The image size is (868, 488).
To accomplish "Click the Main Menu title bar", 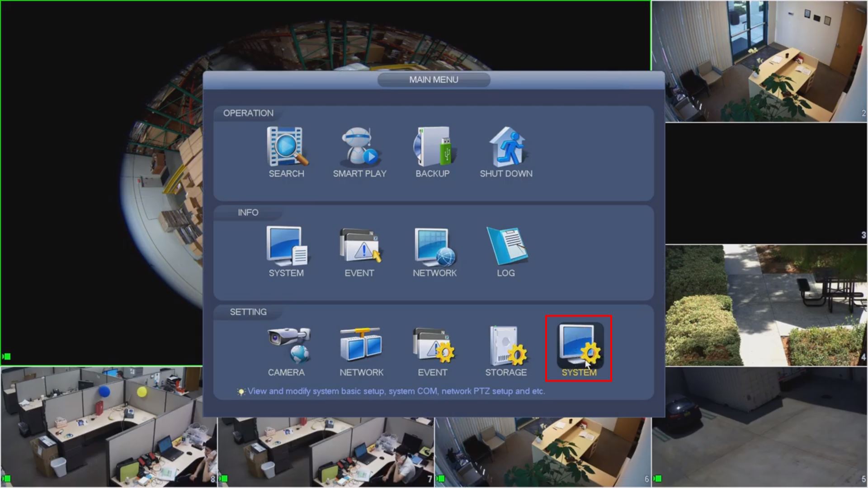I will (x=434, y=80).
